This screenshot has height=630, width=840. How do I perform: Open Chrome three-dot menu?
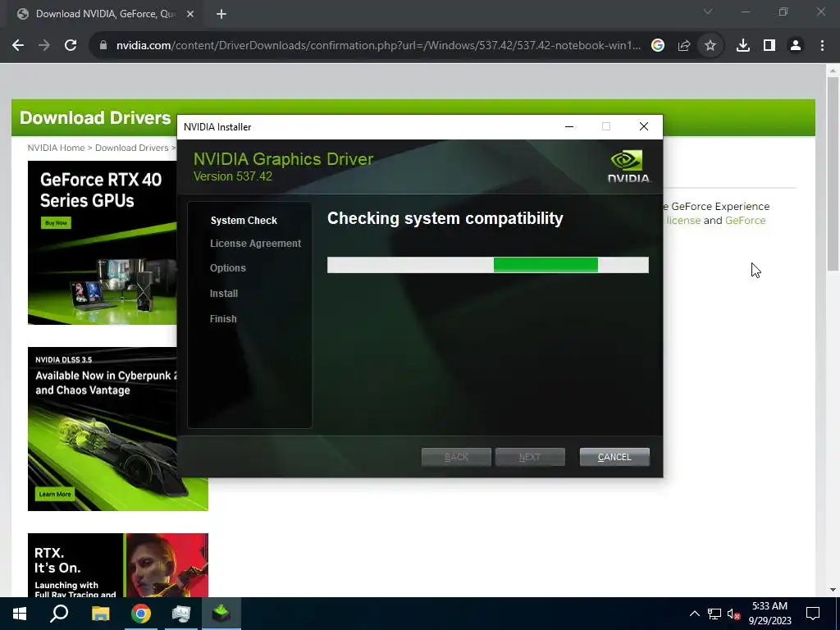pyautogui.click(x=822, y=46)
